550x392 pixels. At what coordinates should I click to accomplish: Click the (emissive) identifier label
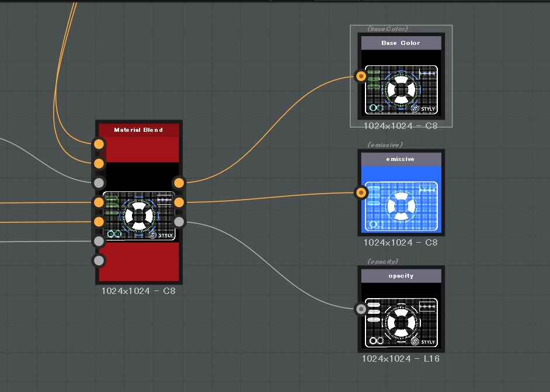tap(385, 145)
